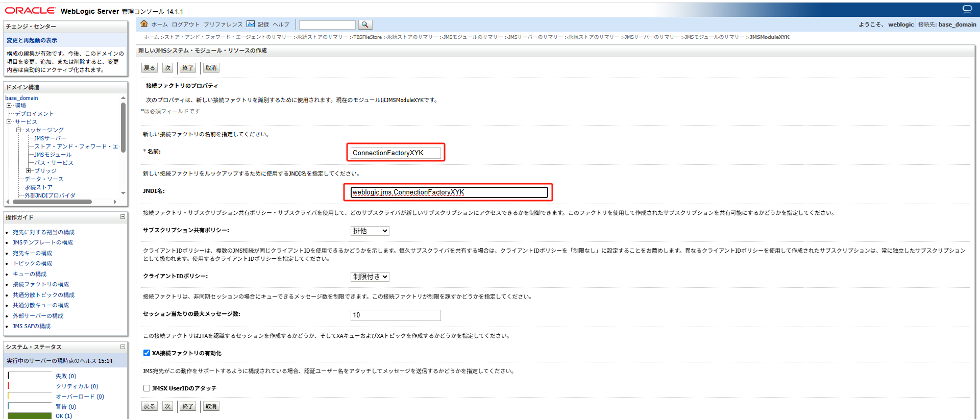Enable XA接続ファクトリの有効化 checkbox
The width and height of the screenshot is (980, 419).
pyautogui.click(x=146, y=353)
